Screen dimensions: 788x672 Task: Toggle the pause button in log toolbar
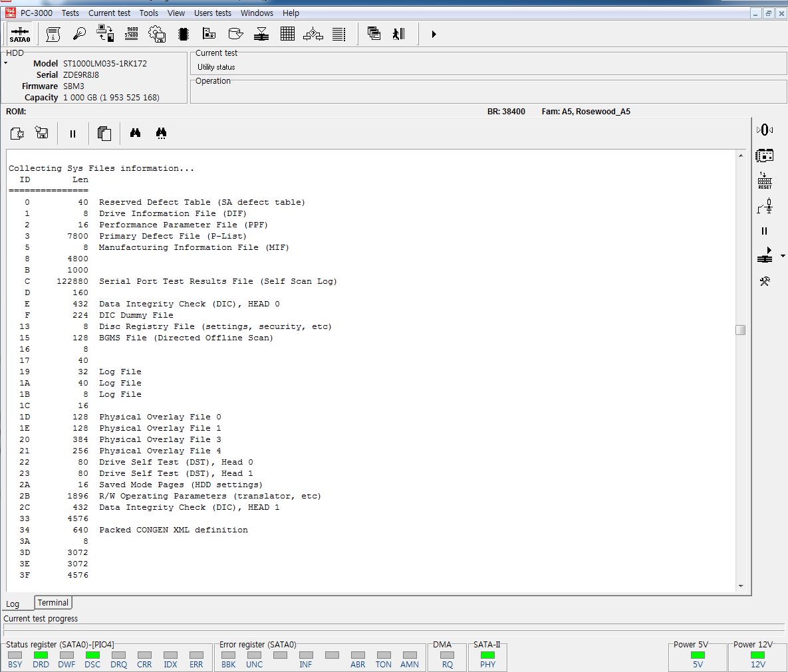pyautogui.click(x=72, y=134)
